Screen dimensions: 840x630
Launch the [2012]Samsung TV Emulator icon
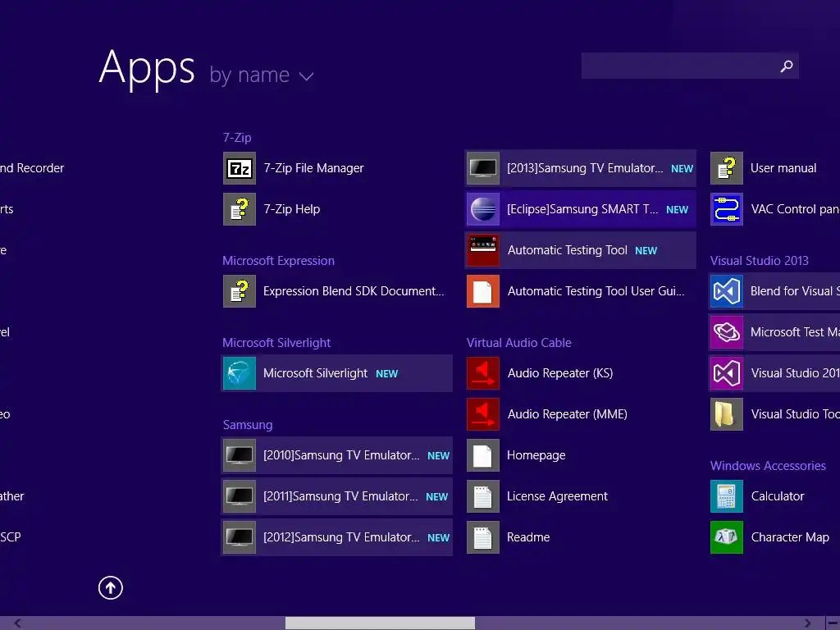tap(239, 537)
